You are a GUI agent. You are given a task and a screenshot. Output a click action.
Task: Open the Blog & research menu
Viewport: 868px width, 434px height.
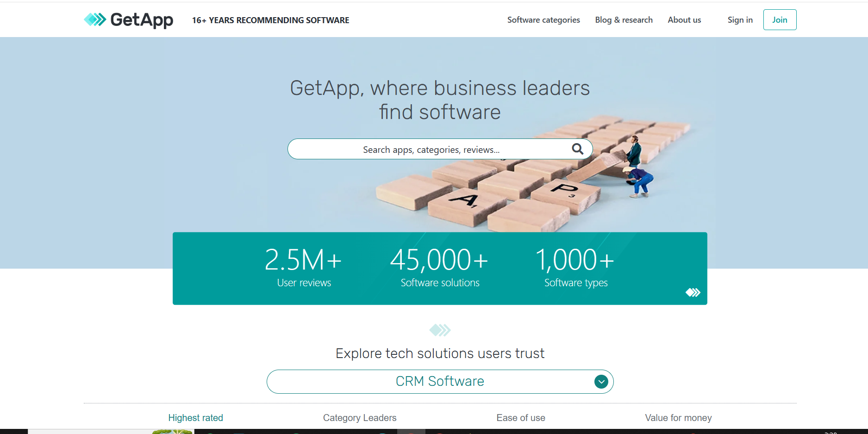click(x=624, y=20)
